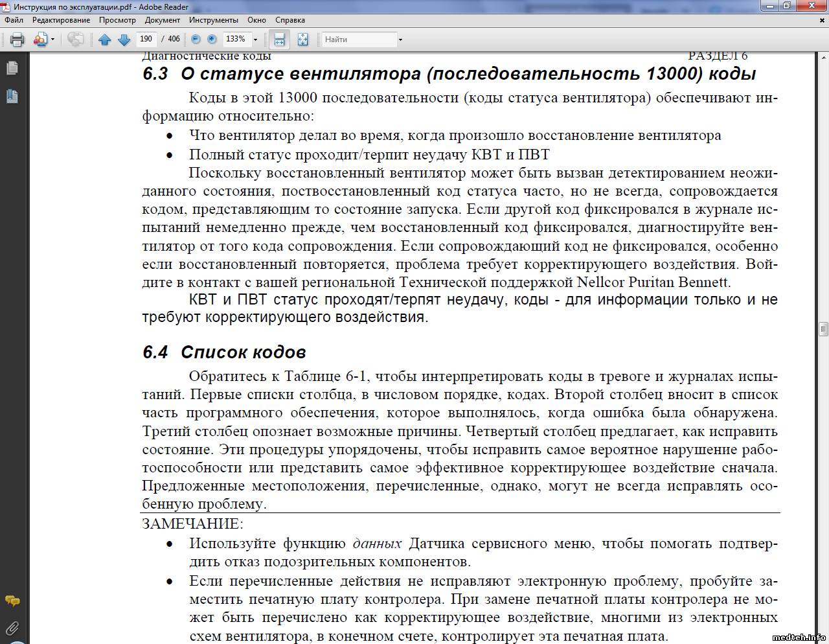Expand the search options dropdown arrow
The height and width of the screenshot is (644, 829).
point(400,40)
